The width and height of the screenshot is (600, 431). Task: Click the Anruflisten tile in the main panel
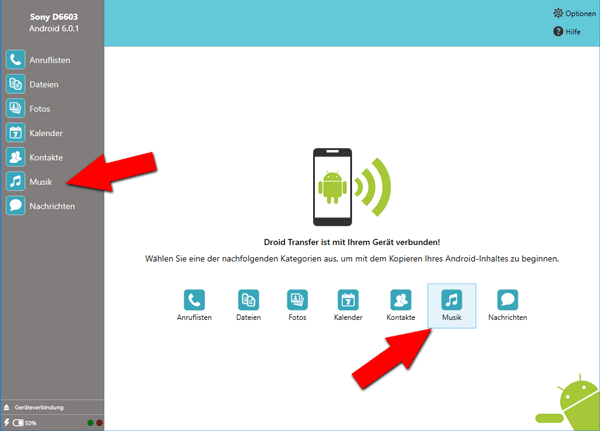194,305
